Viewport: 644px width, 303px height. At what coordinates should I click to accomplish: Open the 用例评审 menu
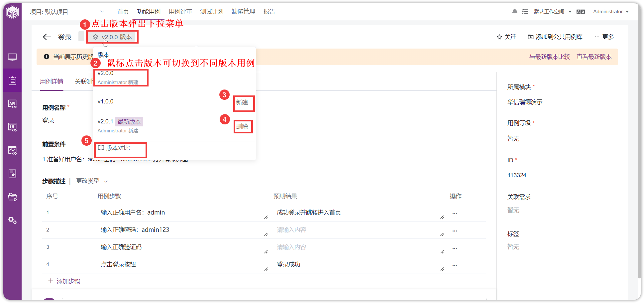pos(180,12)
